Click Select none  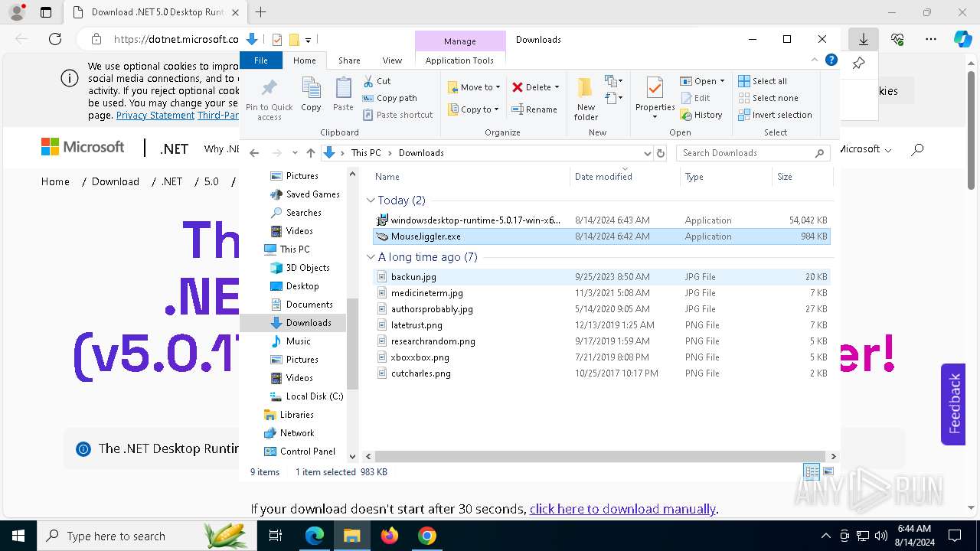tap(768, 98)
